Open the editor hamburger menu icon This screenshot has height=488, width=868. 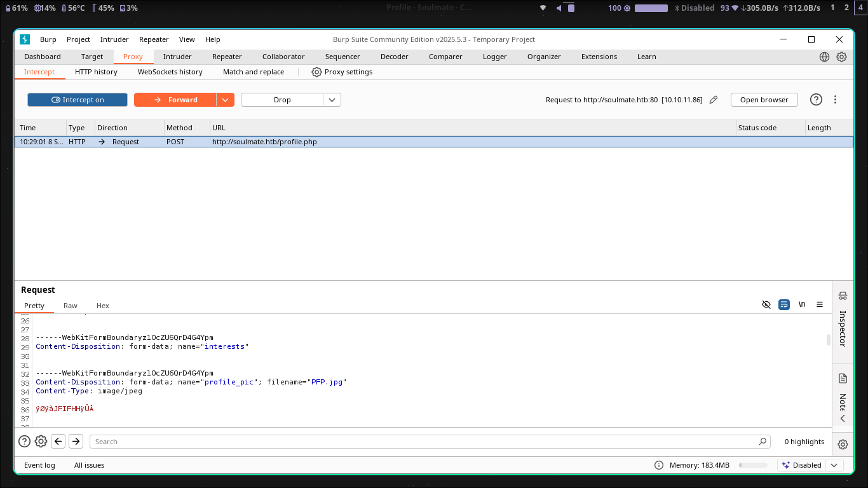tap(820, 304)
